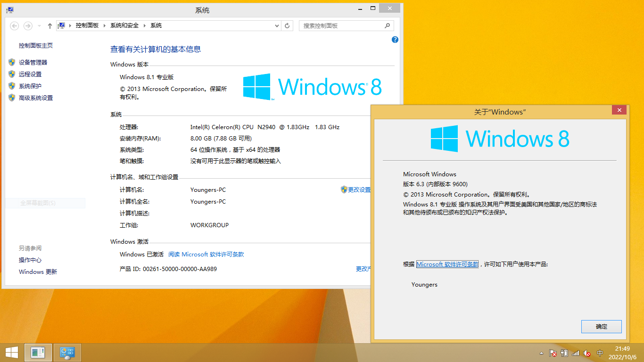Click the muted volume tray icon
Screen dimensions: 644x362
587,353
